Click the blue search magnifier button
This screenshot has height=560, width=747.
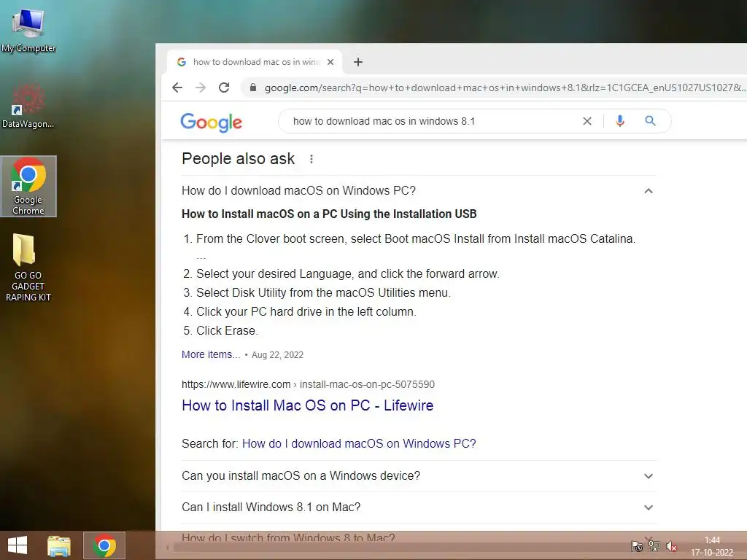click(650, 121)
